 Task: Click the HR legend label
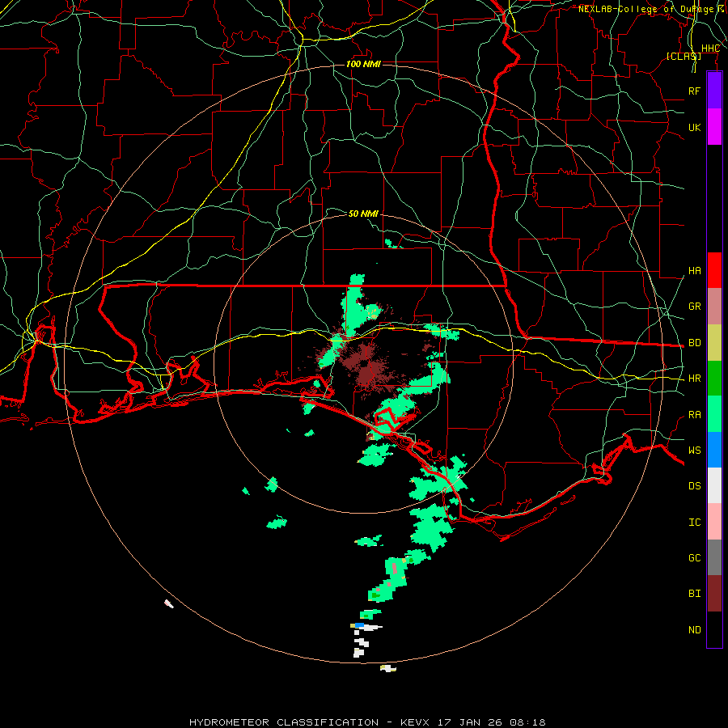point(694,379)
